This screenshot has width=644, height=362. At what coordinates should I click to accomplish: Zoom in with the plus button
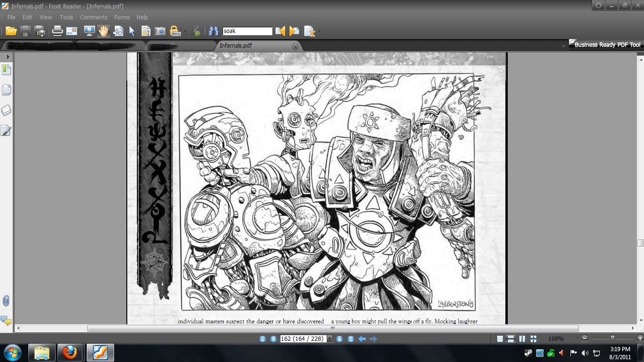click(x=640, y=338)
